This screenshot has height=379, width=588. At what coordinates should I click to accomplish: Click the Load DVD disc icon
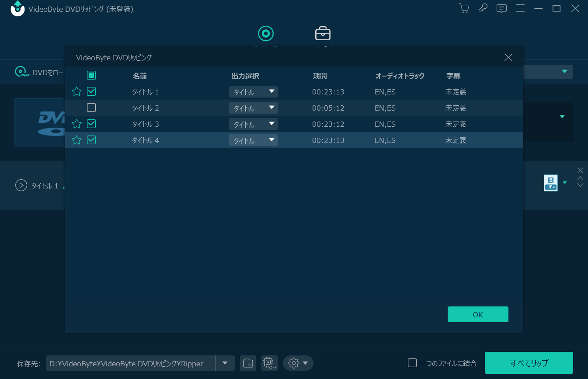click(x=22, y=72)
